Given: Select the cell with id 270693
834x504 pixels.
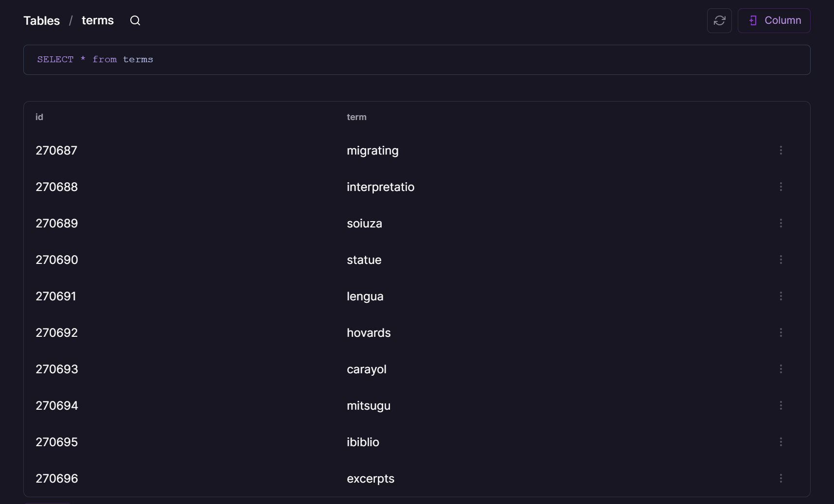Looking at the screenshot, I should (57, 369).
